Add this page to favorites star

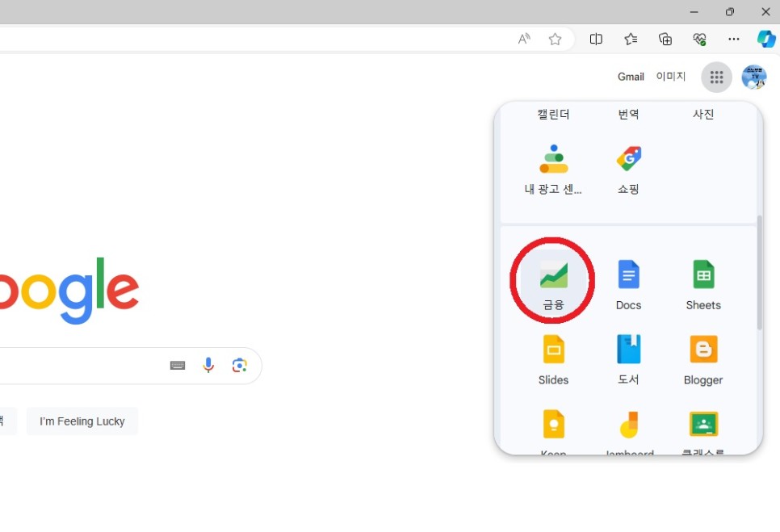point(556,39)
